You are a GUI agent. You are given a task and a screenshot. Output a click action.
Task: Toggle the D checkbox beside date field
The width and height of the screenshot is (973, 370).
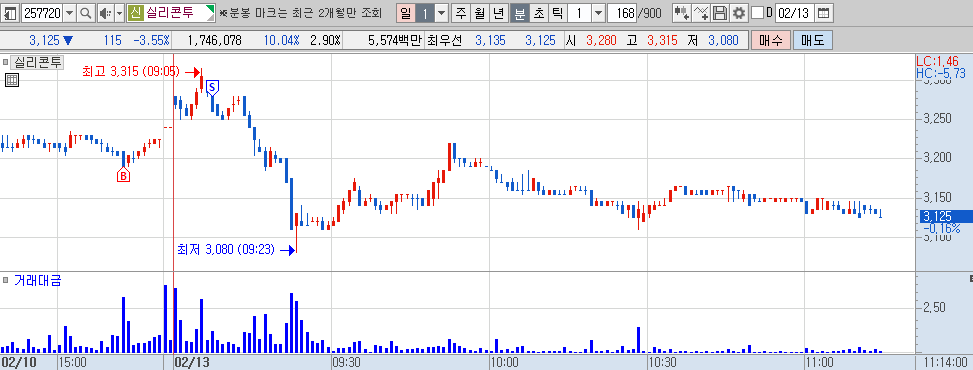click(x=757, y=12)
